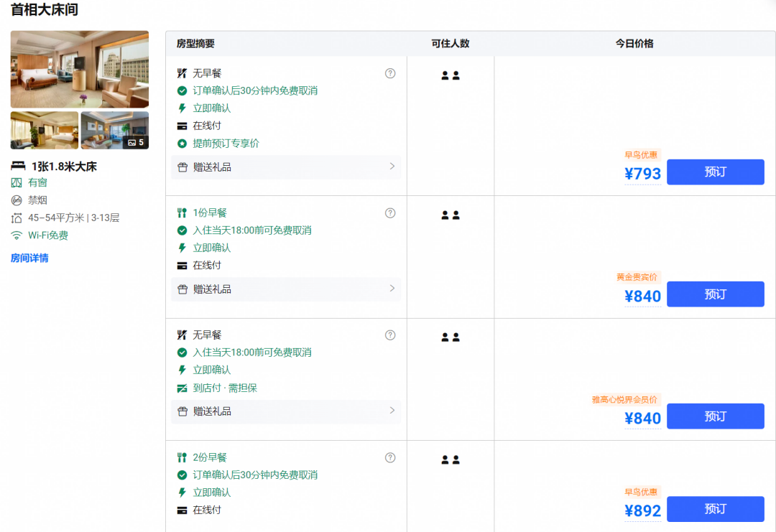This screenshot has height=532, width=776.
Task: Click the pay-at-hotel icon beside 到店付 · 需担保
Action: [182, 388]
